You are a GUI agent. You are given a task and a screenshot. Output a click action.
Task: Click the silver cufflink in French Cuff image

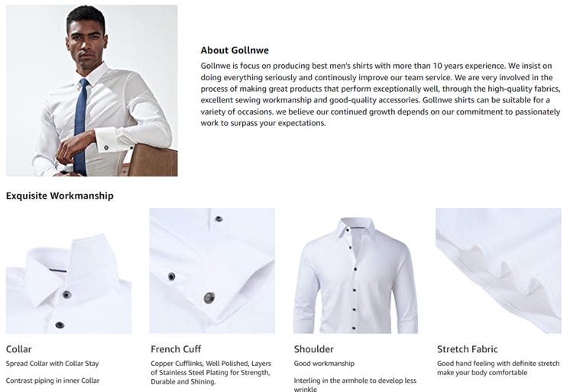click(209, 297)
